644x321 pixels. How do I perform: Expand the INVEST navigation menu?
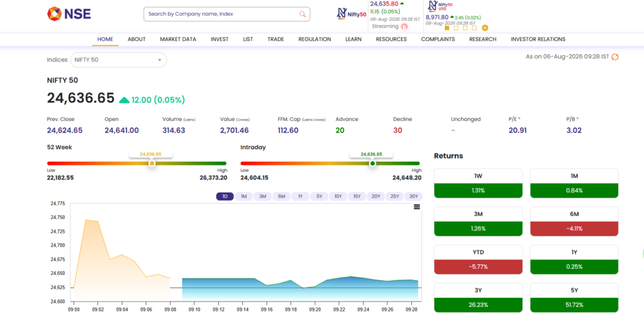(x=219, y=40)
